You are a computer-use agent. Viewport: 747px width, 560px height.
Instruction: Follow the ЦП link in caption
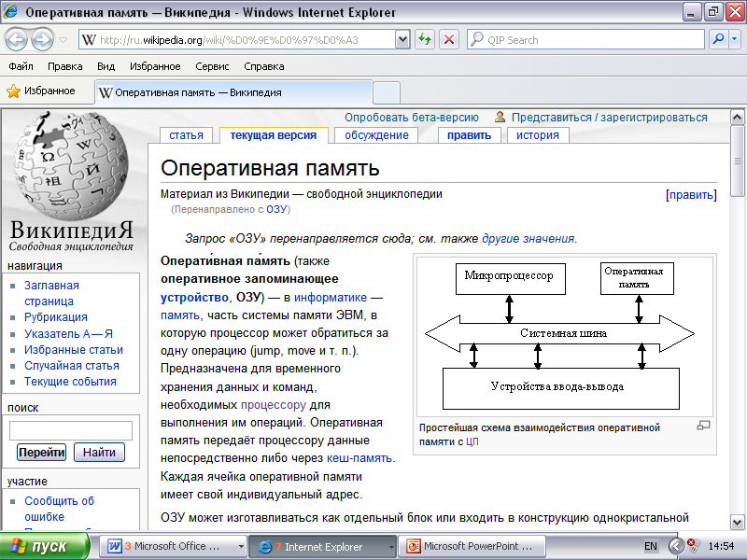point(472,441)
